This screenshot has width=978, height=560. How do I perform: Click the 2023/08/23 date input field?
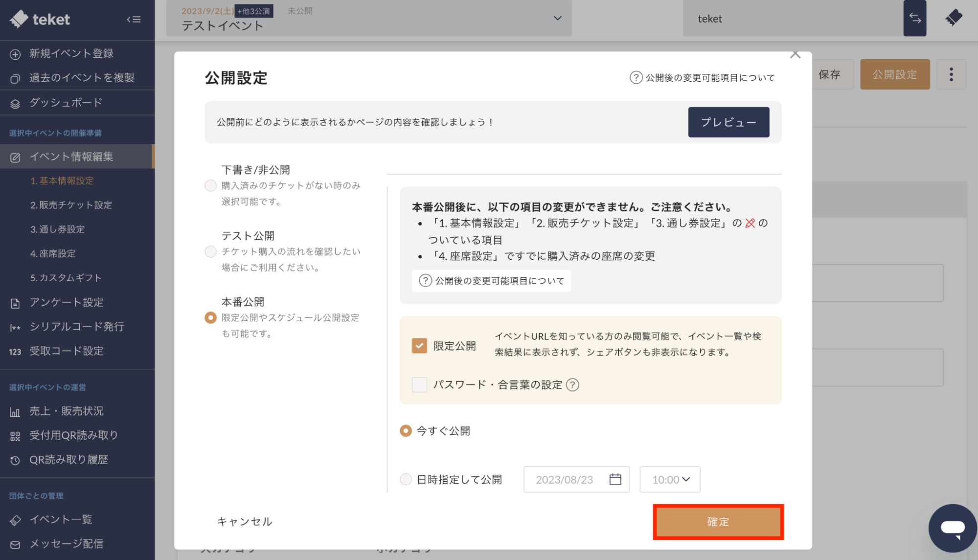click(x=565, y=479)
